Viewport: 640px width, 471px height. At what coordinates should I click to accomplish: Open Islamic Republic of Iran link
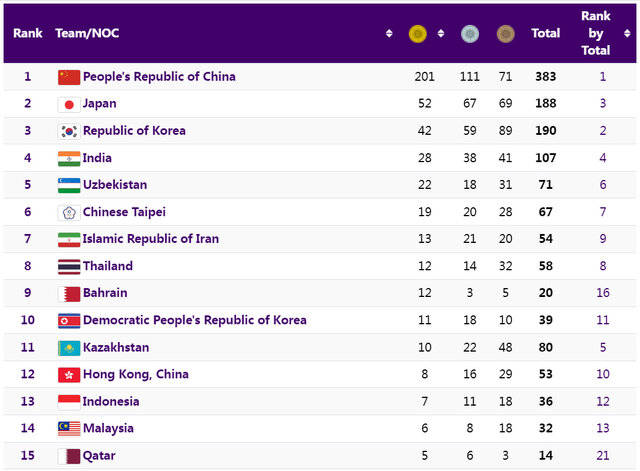tap(150, 239)
